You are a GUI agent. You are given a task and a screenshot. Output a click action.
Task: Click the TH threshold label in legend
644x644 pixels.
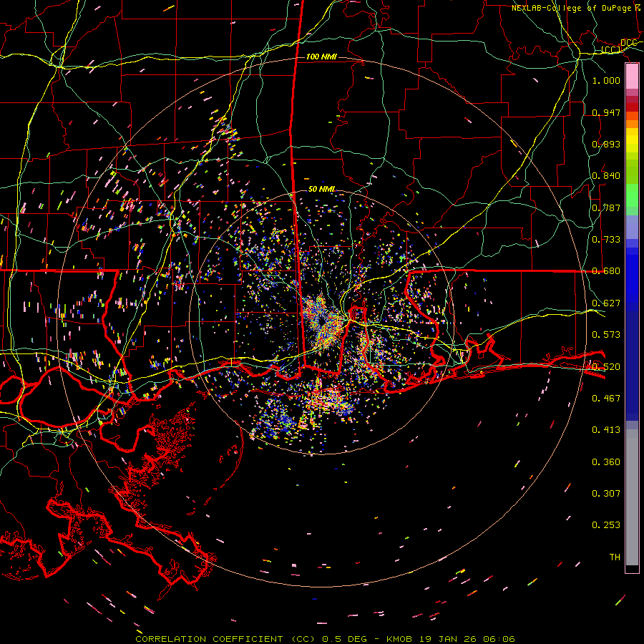tap(615, 557)
